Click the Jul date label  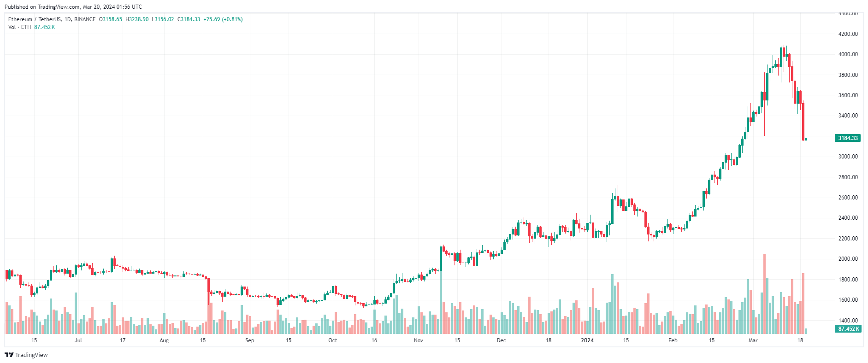[x=78, y=340]
